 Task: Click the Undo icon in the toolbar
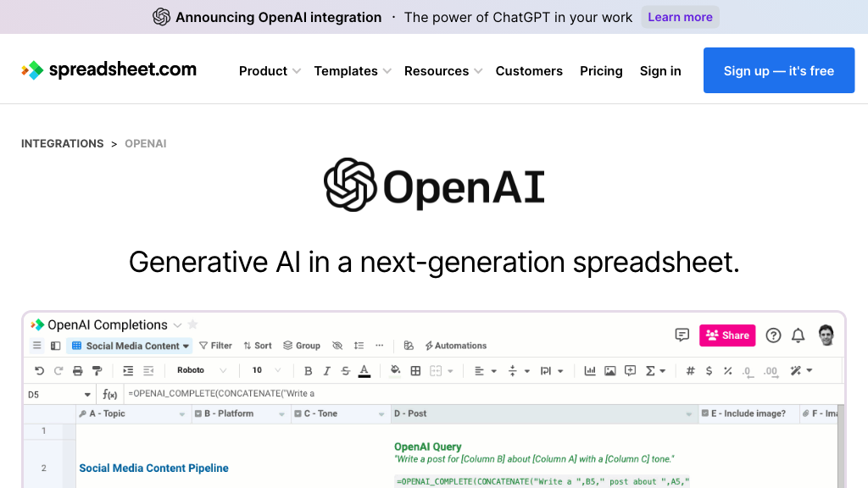[38, 370]
